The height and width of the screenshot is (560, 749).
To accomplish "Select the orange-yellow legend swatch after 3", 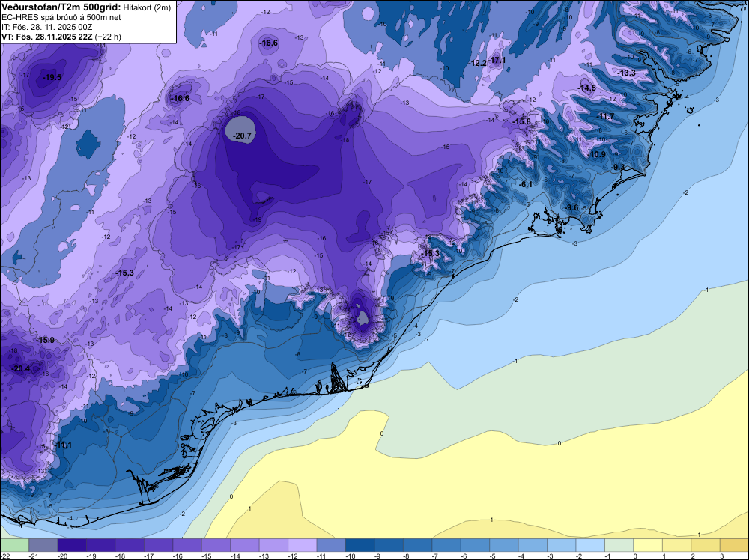I will [735, 545].
